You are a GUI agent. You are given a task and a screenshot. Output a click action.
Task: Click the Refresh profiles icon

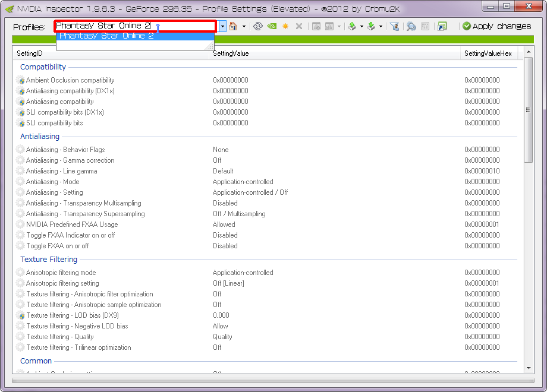[x=258, y=26]
